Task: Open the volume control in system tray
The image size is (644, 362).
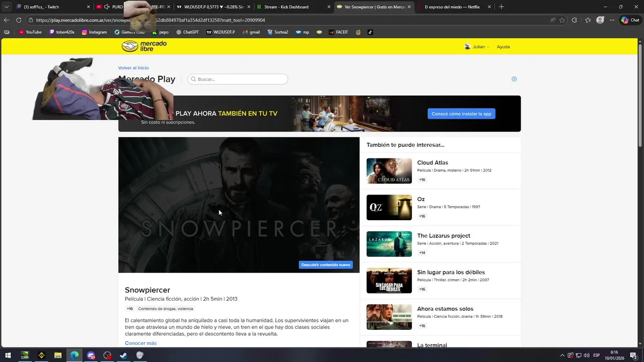Action: click(x=587, y=355)
